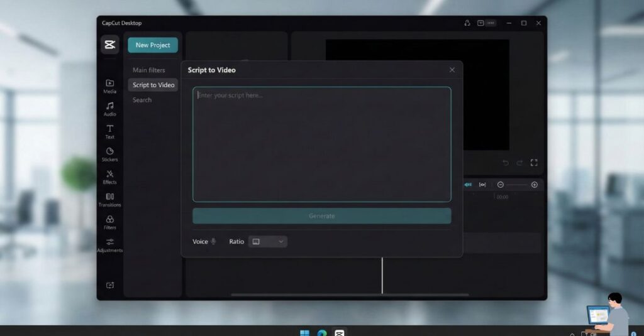
Task: Toggle fullscreen preview icon
Action: point(534,163)
